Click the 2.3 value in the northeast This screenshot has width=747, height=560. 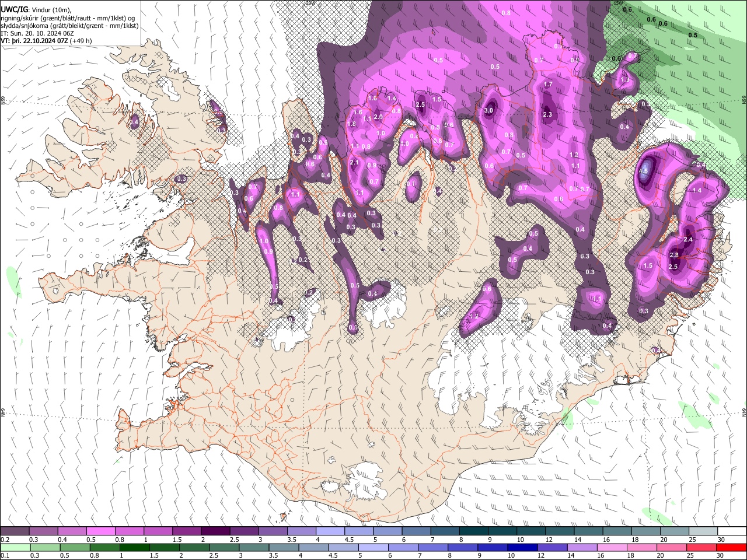tap(547, 114)
